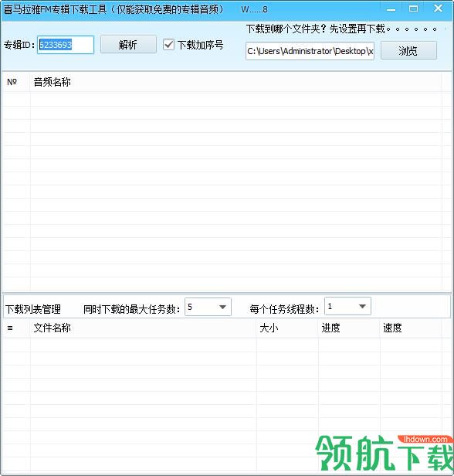Click the 文件名称 column header
The width and height of the screenshot is (454, 476).
pos(143,328)
